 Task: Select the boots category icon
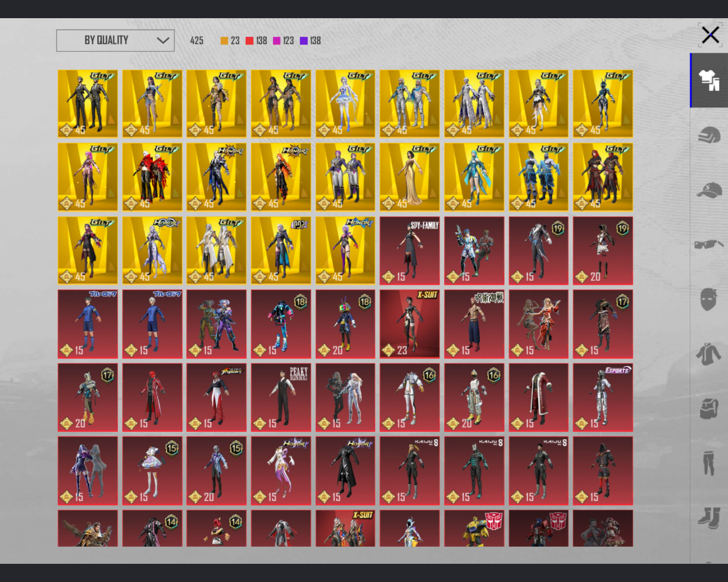tap(709, 517)
